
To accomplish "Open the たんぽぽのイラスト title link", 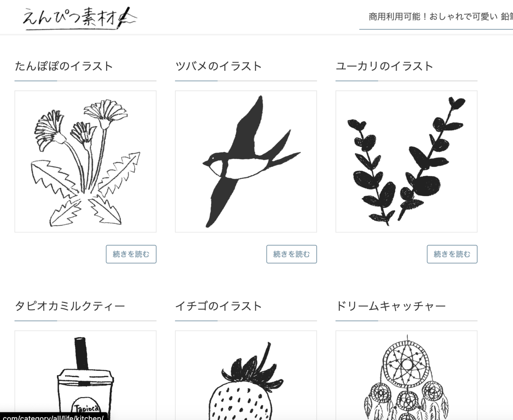I will [x=64, y=66].
